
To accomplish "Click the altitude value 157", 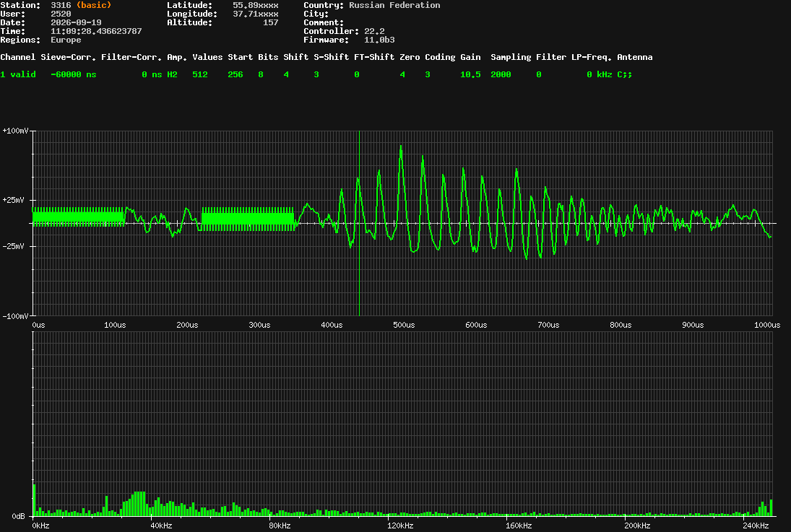I will [x=270, y=22].
